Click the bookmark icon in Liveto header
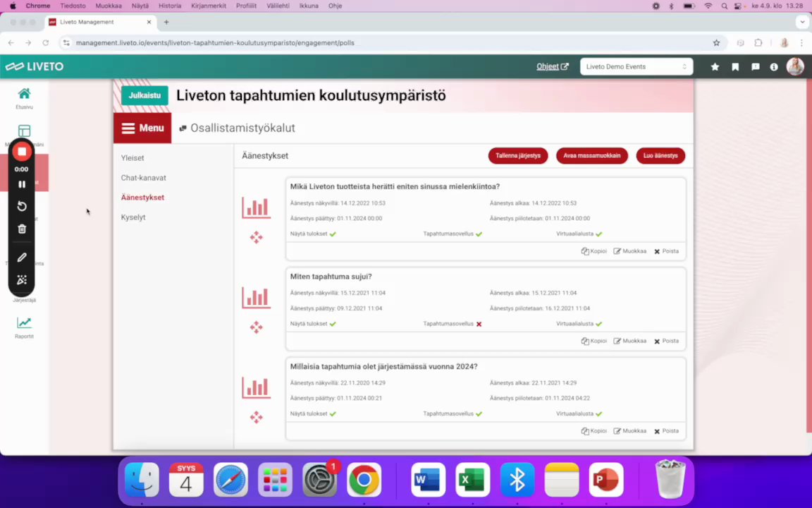Image resolution: width=812 pixels, height=508 pixels. [x=735, y=67]
